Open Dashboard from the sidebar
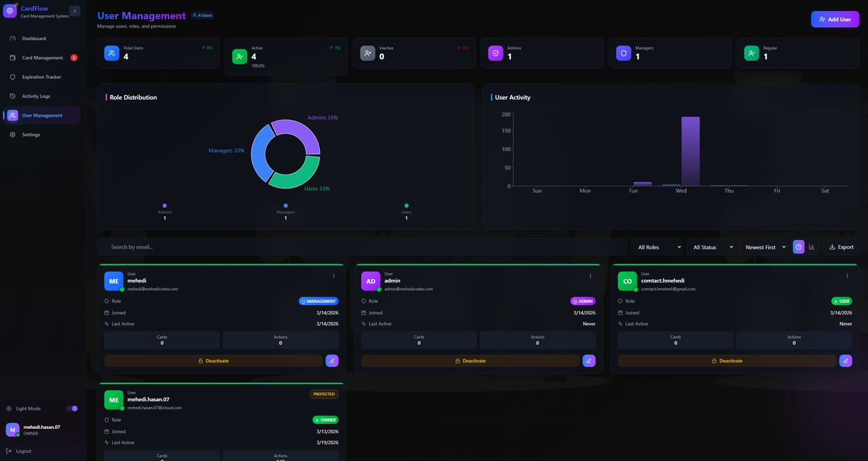Image resolution: width=868 pixels, height=461 pixels. click(x=41, y=39)
